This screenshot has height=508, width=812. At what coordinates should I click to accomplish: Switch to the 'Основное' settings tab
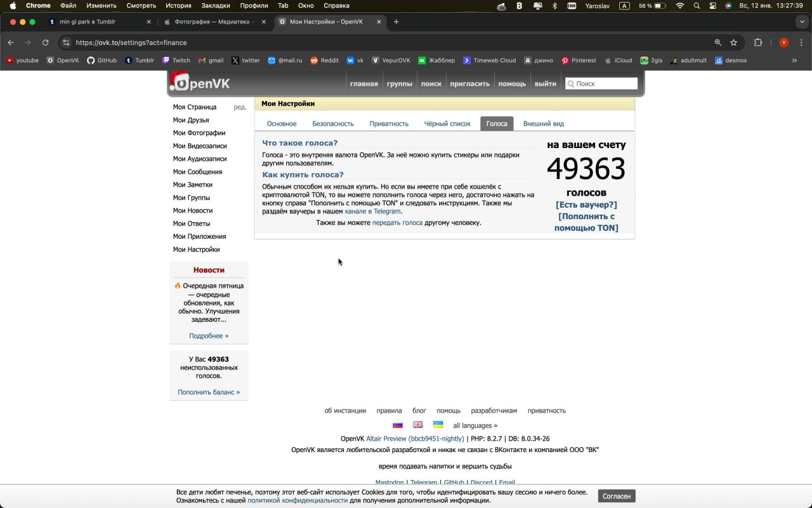tap(282, 124)
